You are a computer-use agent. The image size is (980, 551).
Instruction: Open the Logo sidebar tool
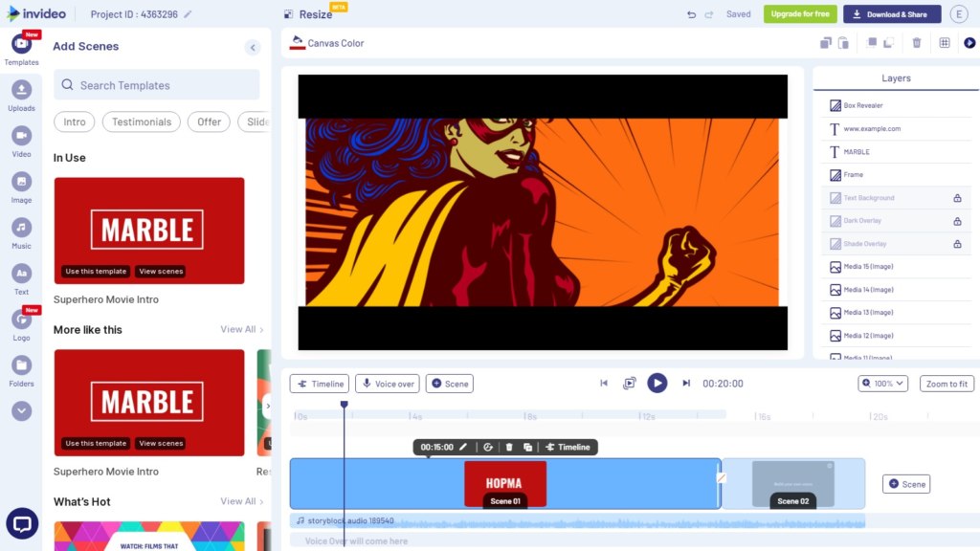coord(21,325)
